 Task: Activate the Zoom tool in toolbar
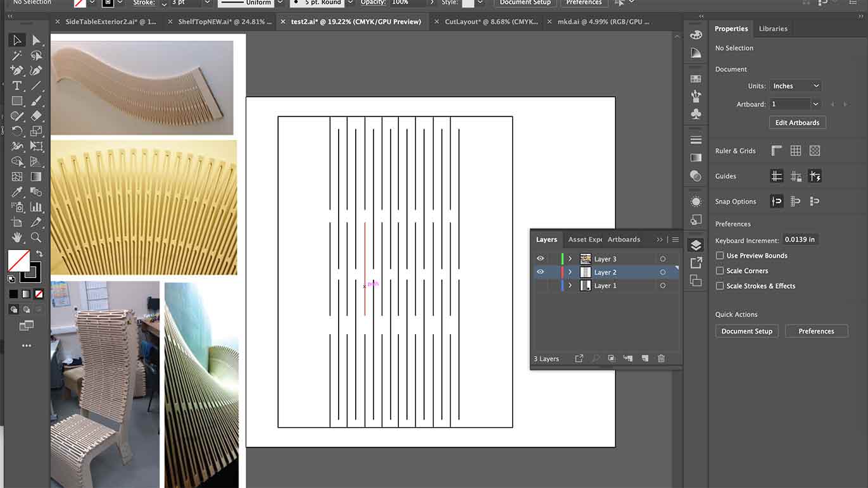click(x=36, y=237)
